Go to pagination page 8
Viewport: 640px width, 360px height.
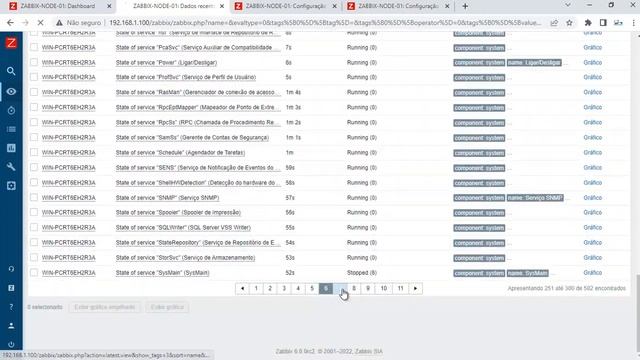354,289
